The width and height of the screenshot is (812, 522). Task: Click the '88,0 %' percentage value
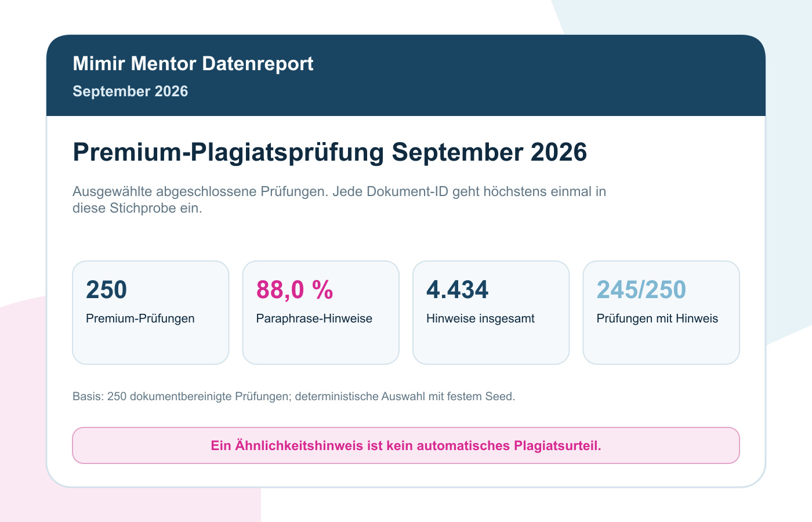pos(295,289)
